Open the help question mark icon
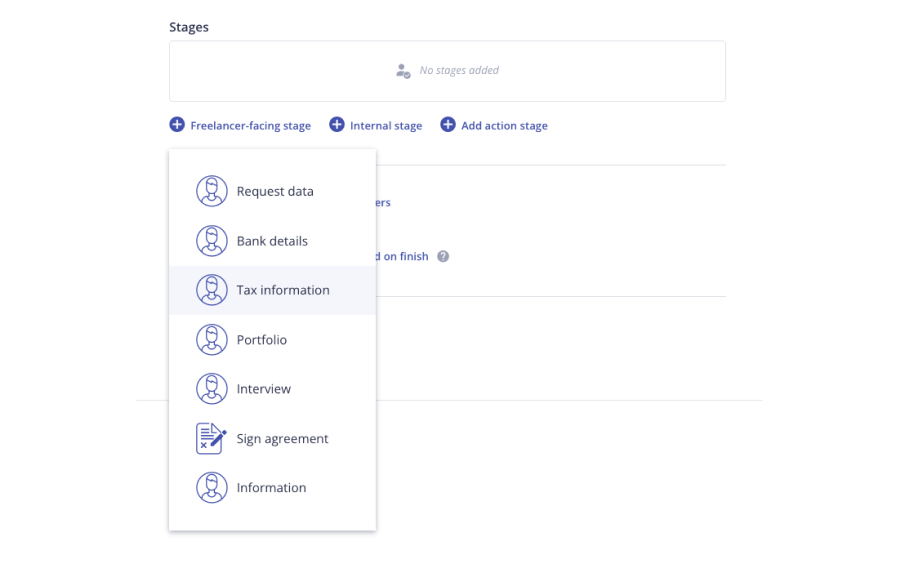900x561 pixels. click(443, 257)
